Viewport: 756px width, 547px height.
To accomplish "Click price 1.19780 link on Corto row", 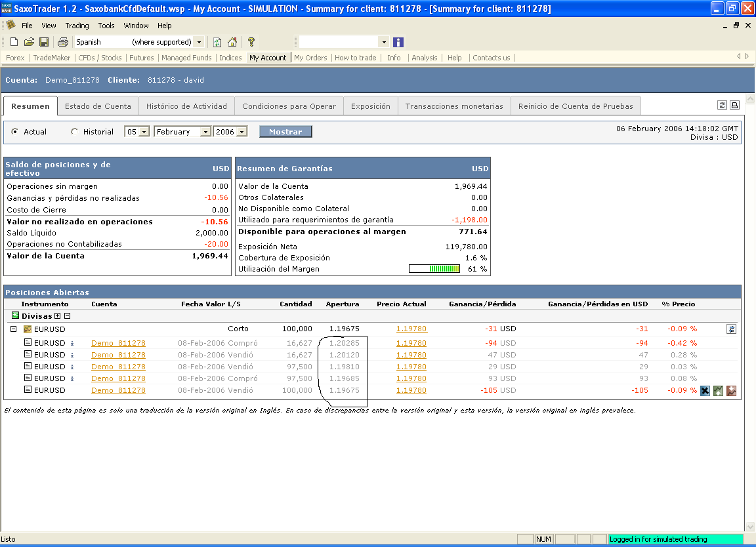I will coord(411,329).
